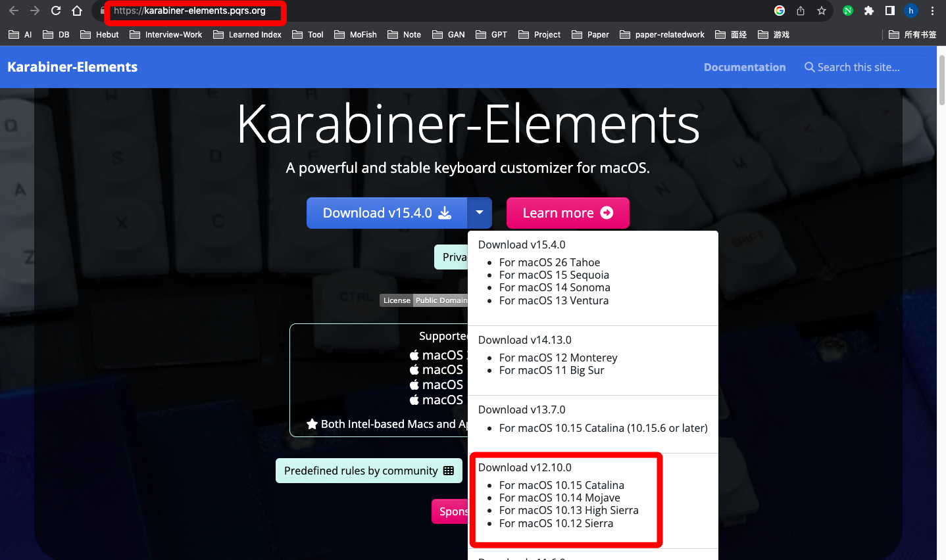Open the browser home page
This screenshot has width=946, height=560.
click(x=77, y=11)
